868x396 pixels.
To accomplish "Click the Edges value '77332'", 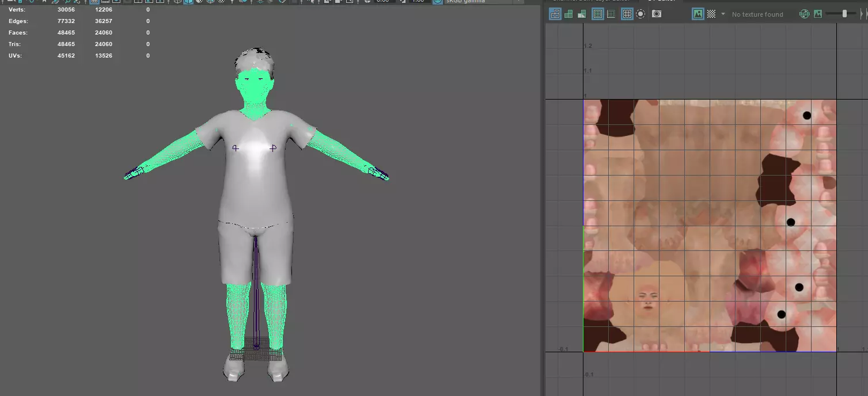I will pyautogui.click(x=66, y=21).
